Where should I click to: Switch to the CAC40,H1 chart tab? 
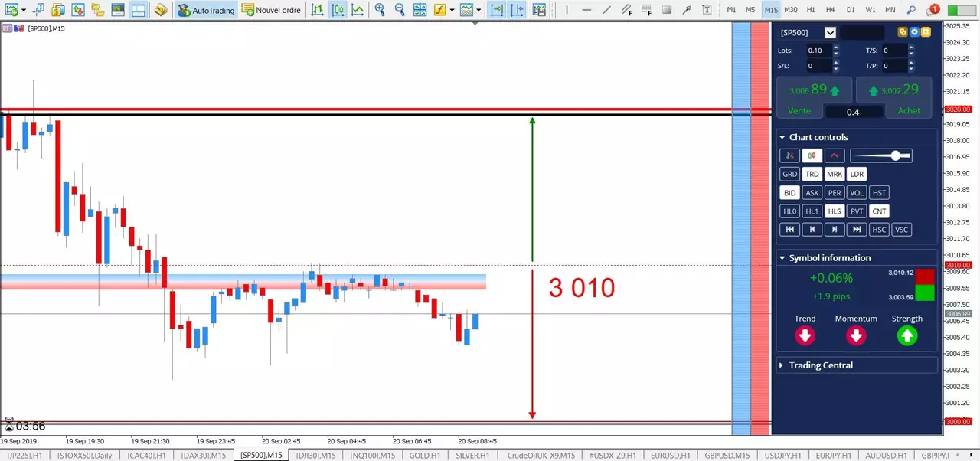[x=145, y=456]
